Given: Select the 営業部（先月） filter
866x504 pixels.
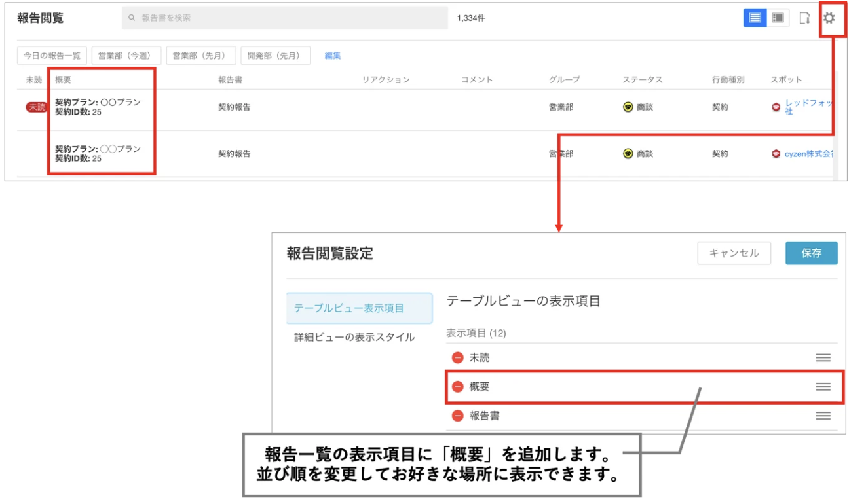Looking at the screenshot, I should [201, 56].
